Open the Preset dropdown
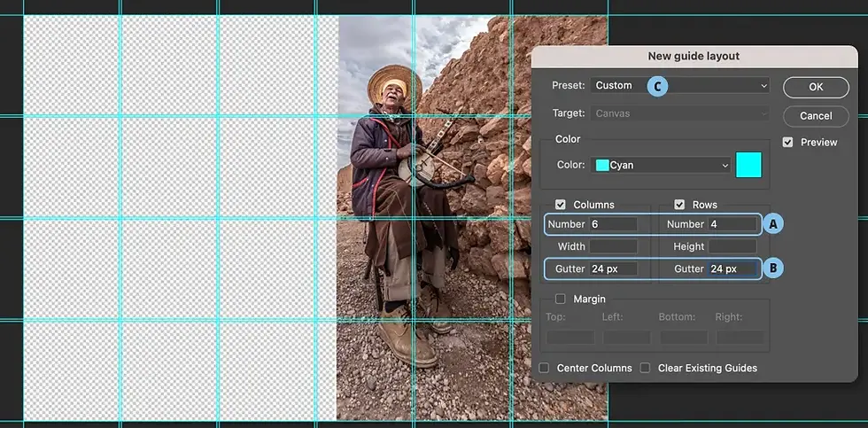The image size is (868, 428). (x=680, y=85)
